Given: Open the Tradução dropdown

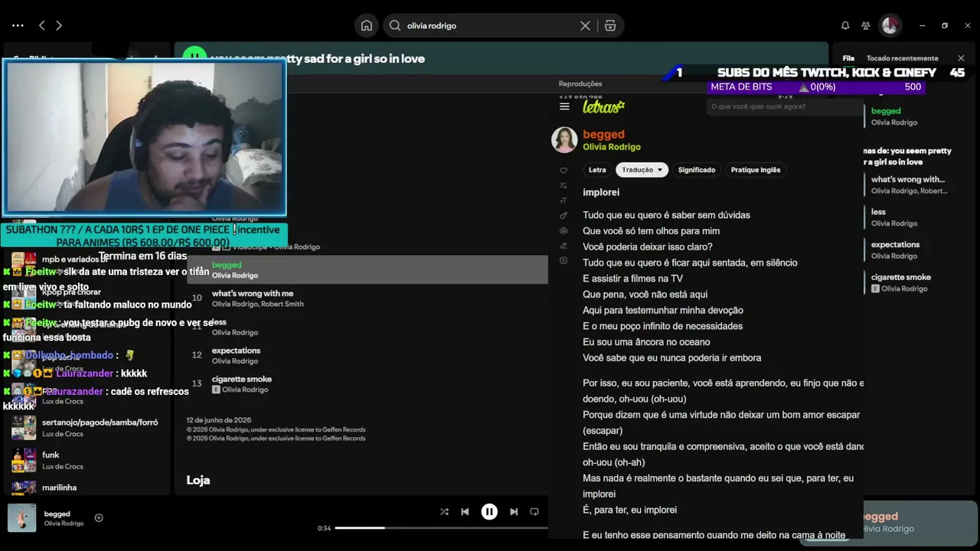Looking at the screenshot, I should (642, 170).
